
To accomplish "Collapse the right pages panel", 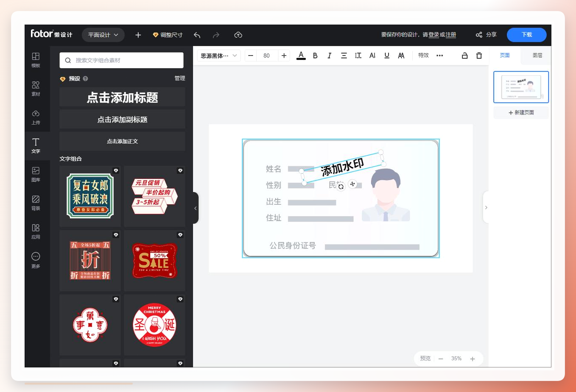I will pyautogui.click(x=486, y=207).
